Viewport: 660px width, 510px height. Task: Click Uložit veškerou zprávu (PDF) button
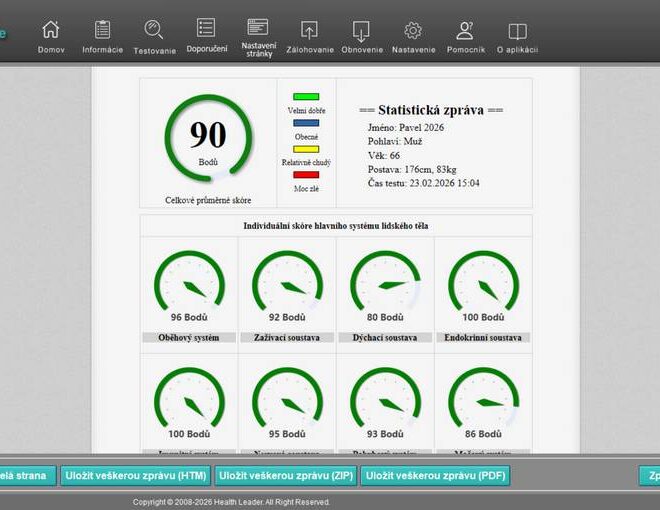pyautogui.click(x=435, y=475)
